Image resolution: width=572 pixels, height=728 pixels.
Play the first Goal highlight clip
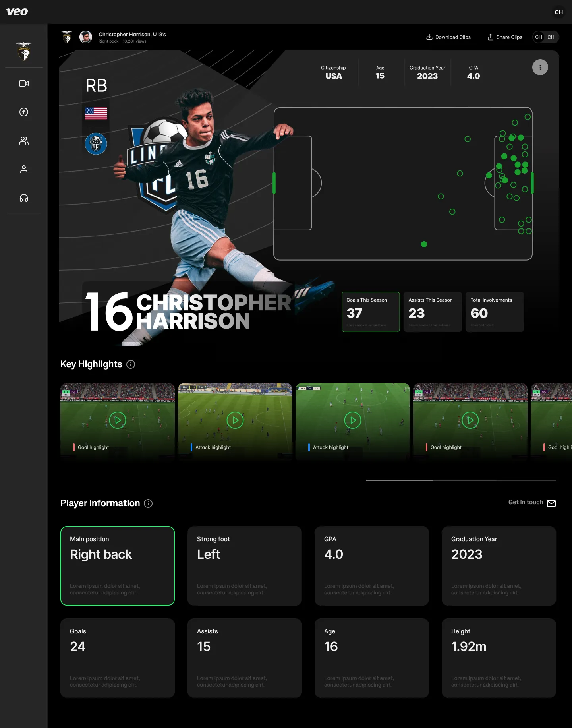118,420
